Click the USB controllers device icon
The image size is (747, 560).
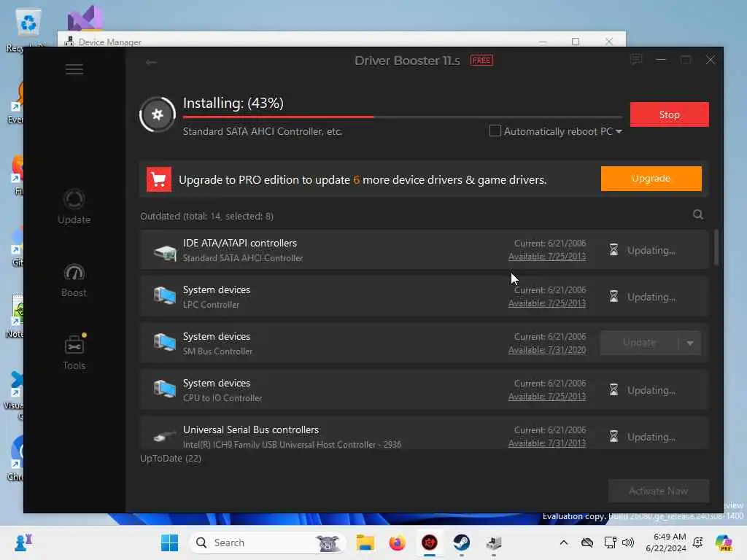pyautogui.click(x=165, y=436)
